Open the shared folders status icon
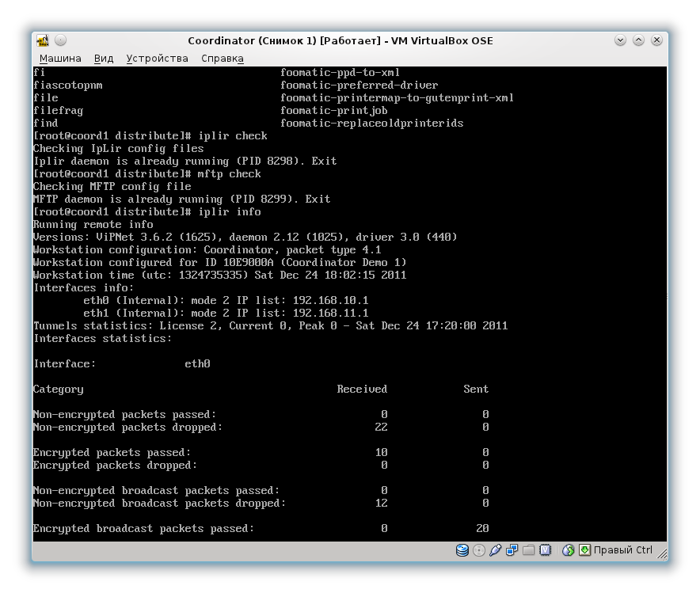700x593 pixels. (529, 550)
